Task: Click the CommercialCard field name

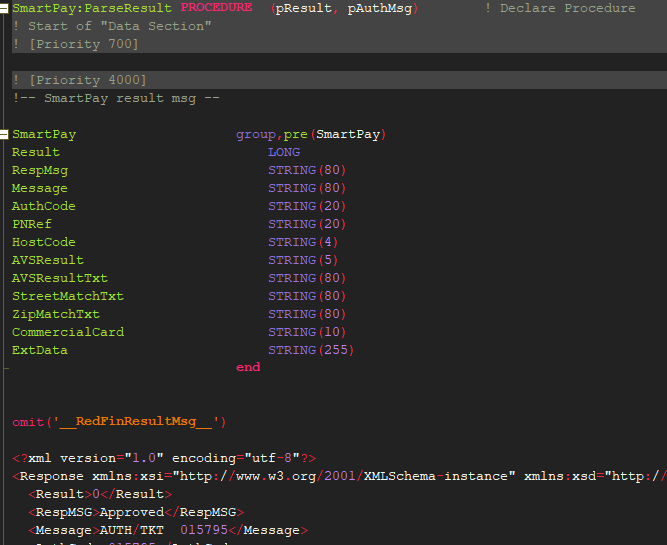Action: [x=67, y=332]
